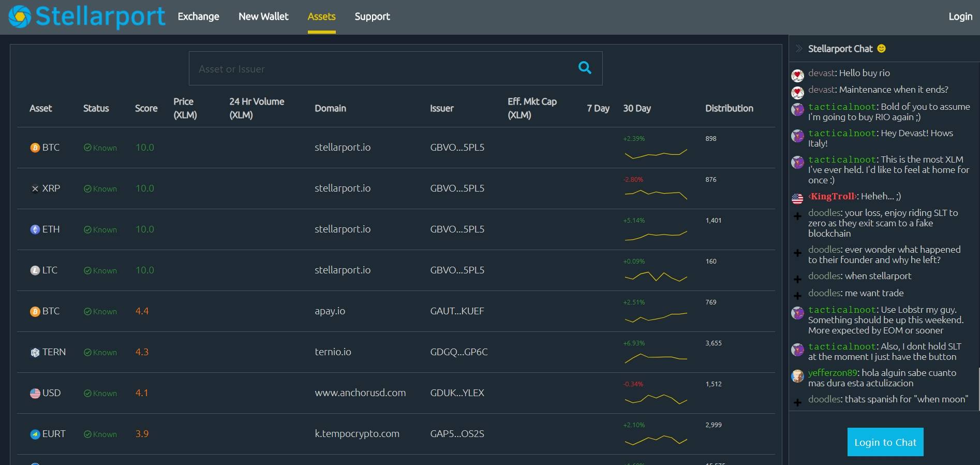The image size is (980, 465).
Task: Sort by the Status column header
Action: 96,108
